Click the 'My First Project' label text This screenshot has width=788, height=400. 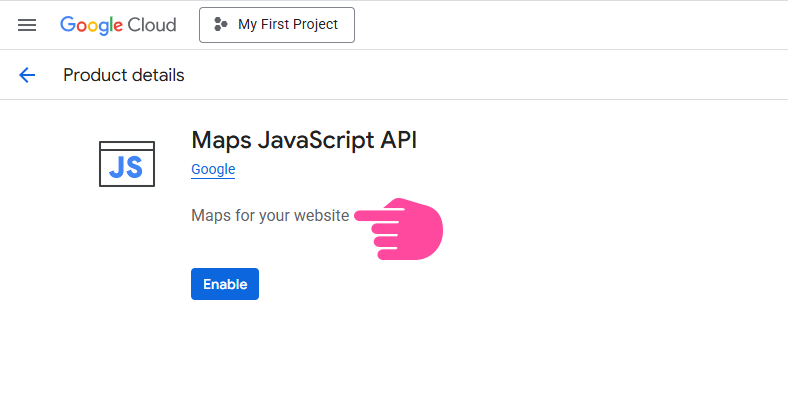pyautogui.click(x=288, y=25)
